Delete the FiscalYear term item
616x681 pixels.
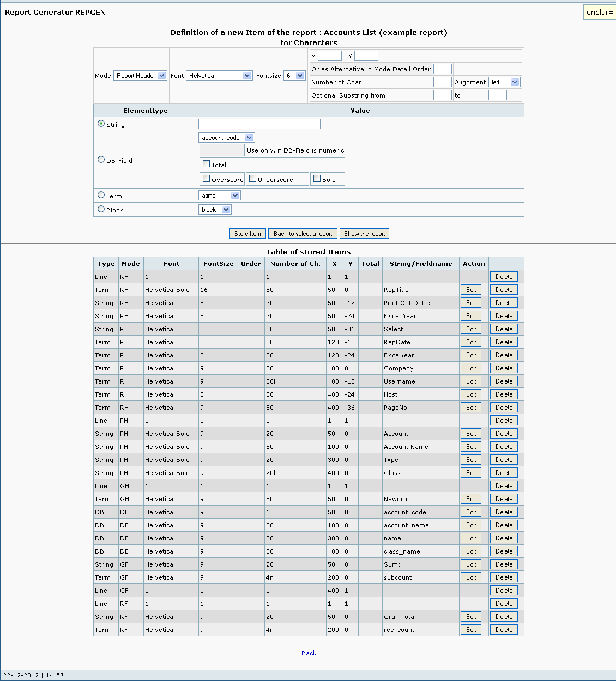point(504,355)
